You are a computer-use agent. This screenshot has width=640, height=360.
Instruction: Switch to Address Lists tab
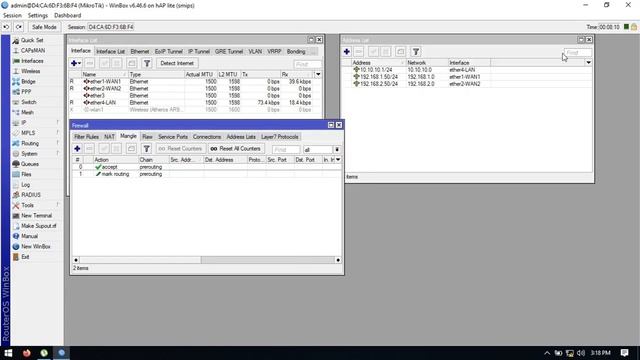[x=241, y=137]
